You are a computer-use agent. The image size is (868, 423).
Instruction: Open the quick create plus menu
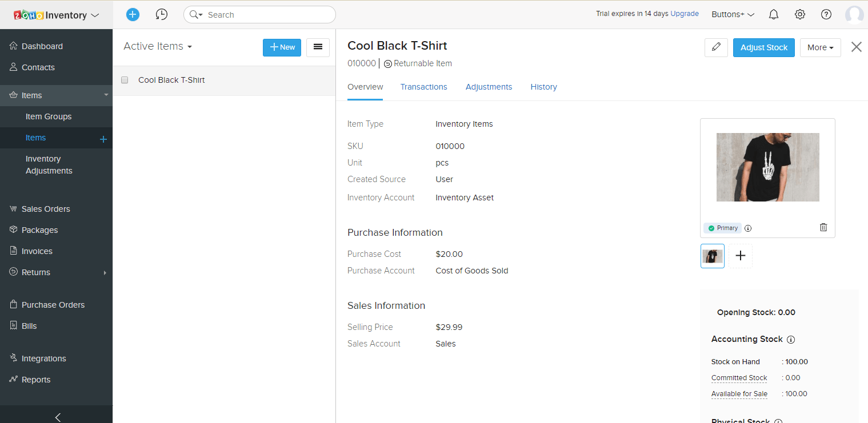[133, 14]
